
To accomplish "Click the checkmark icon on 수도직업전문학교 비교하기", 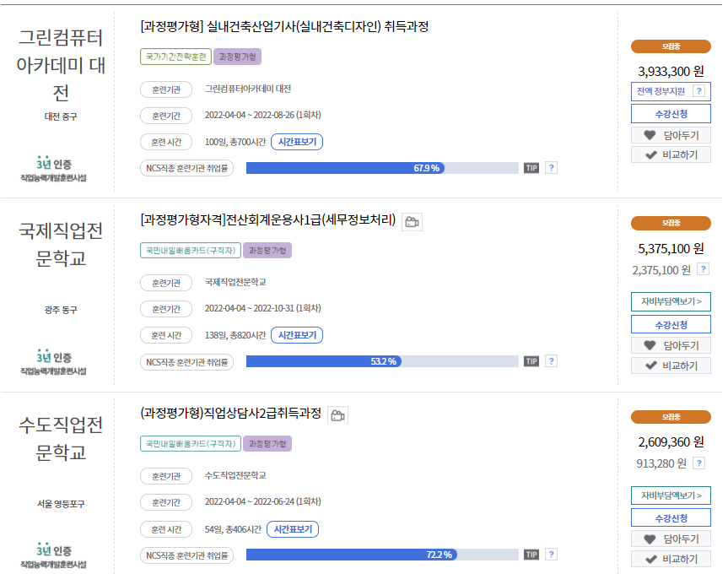I will point(649,559).
